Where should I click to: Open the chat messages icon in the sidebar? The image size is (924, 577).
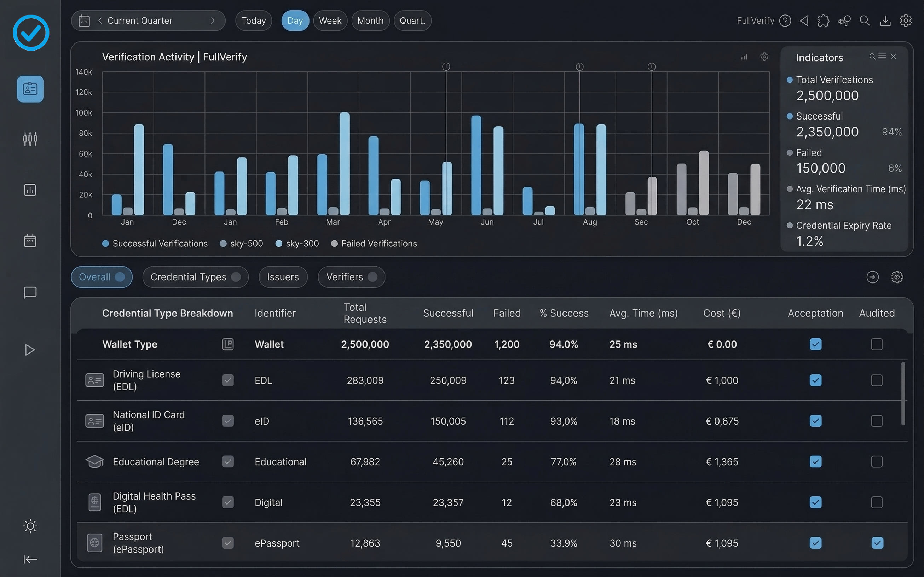pos(30,293)
